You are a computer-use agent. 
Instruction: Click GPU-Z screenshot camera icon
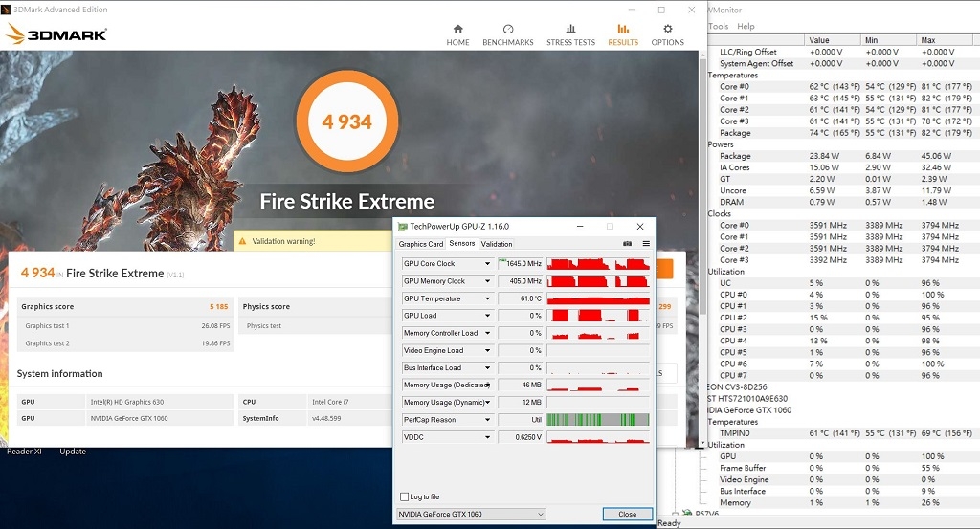[627, 244]
